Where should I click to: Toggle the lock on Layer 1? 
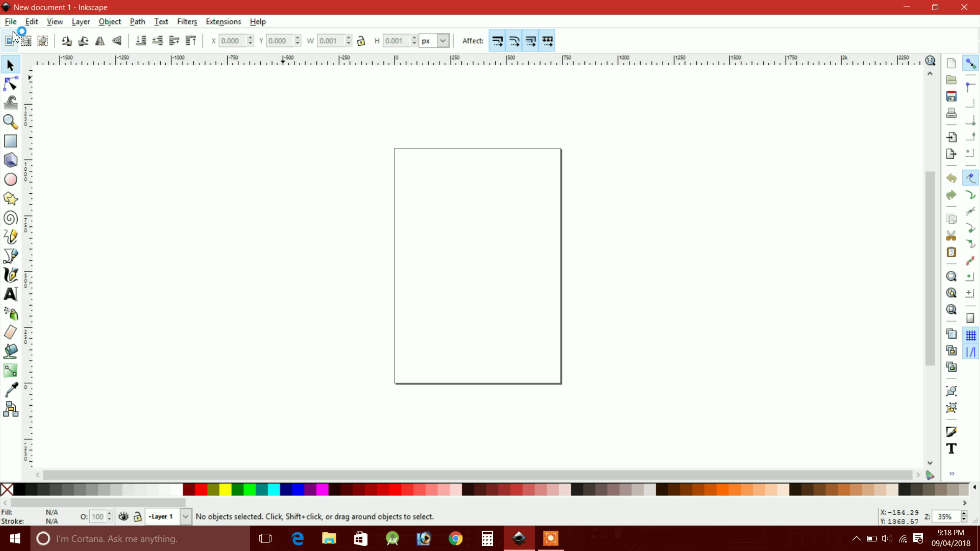click(x=137, y=516)
